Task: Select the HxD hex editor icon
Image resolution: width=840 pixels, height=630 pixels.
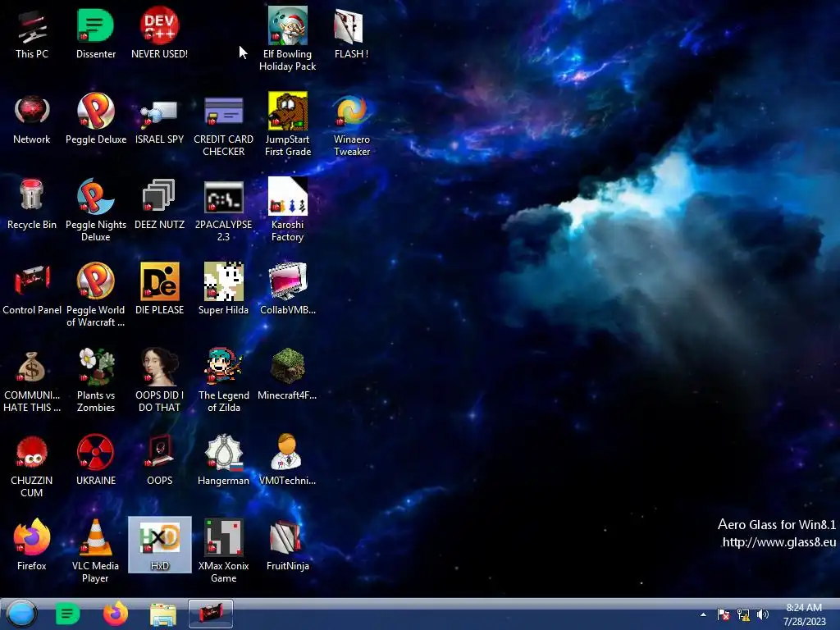Action: [x=160, y=545]
